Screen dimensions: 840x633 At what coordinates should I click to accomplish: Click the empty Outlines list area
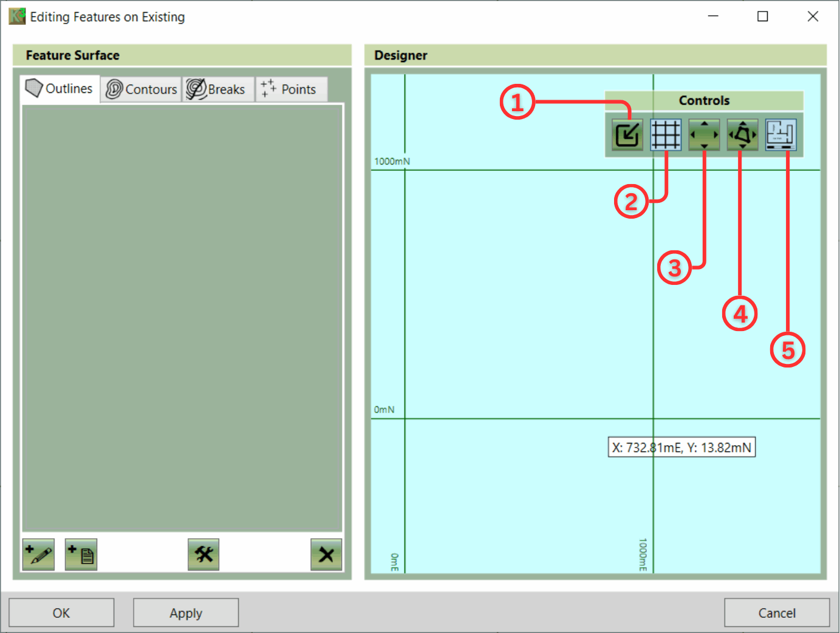pyautogui.click(x=182, y=318)
